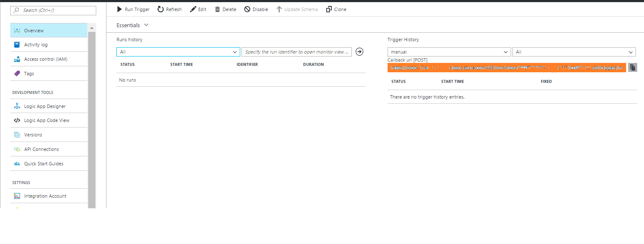The image size is (644, 244).
Task: Click the Update Schema arrow icon
Action: click(x=279, y=9)
